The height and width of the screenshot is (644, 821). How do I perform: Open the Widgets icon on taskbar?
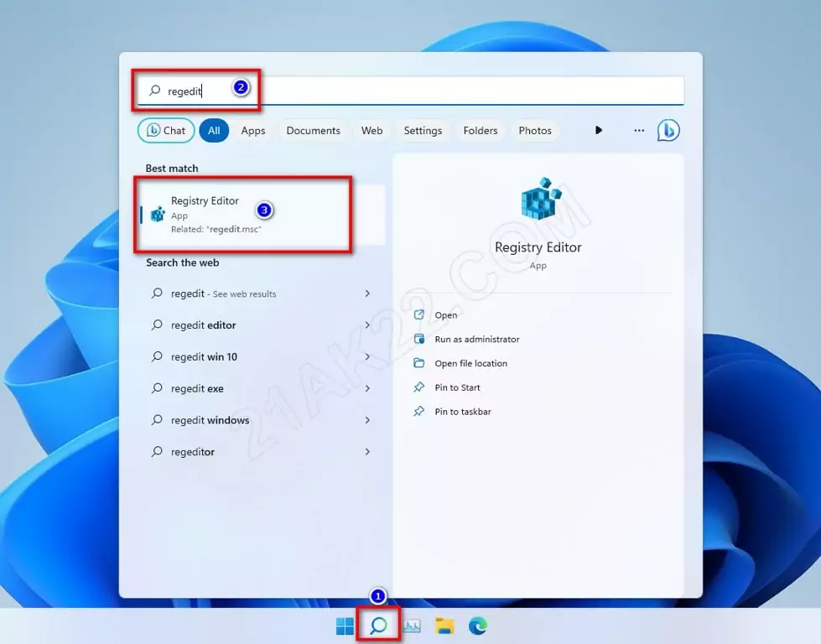(x=412, y=626)
